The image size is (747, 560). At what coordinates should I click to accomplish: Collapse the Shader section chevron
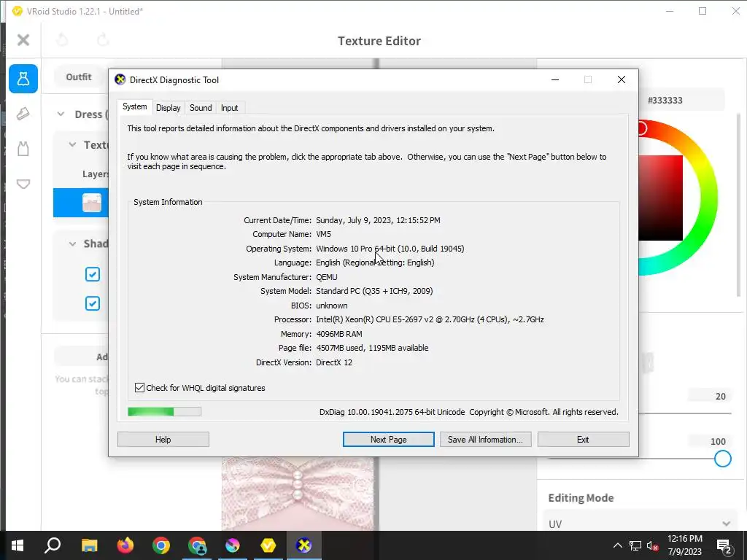pos(72,244)
